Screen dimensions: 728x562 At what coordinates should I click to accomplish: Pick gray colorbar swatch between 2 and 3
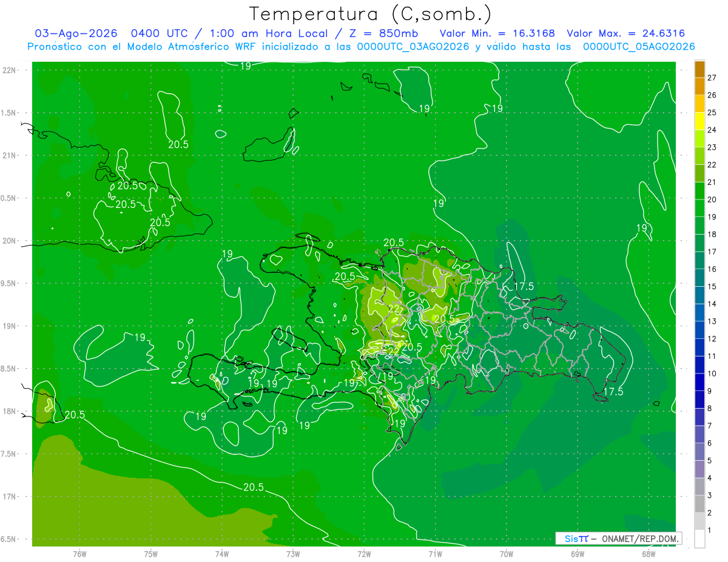[699, 504]
